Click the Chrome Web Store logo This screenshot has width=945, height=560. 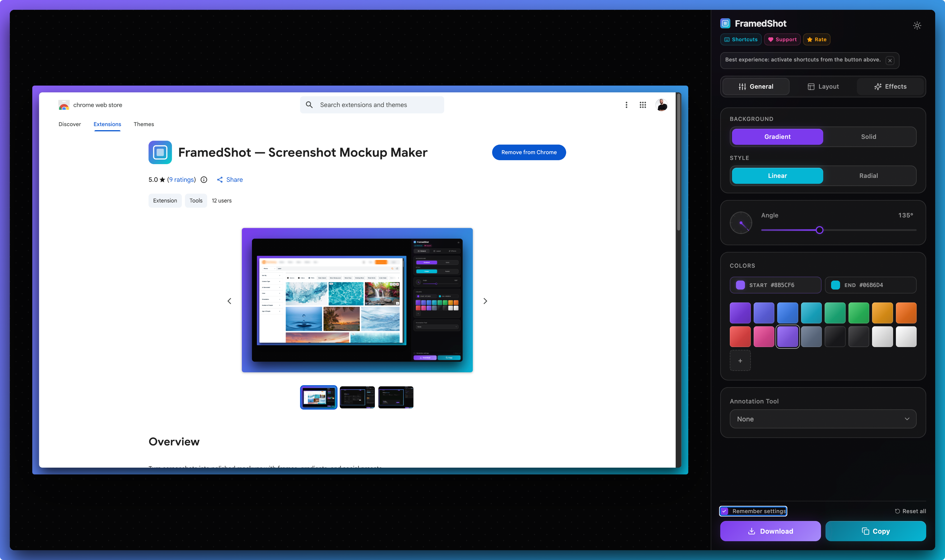click(x=64, y=105)
